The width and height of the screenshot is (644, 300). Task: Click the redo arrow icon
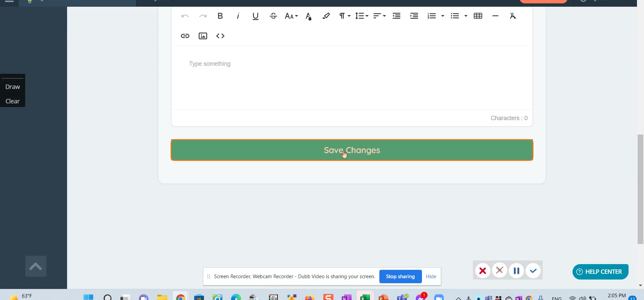pos(203,16)
